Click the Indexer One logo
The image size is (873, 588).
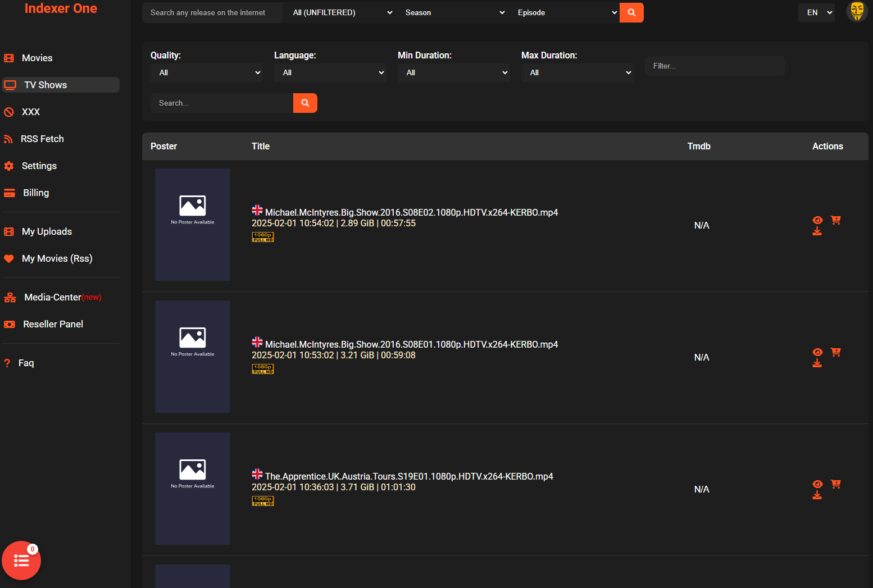(61, 8)
